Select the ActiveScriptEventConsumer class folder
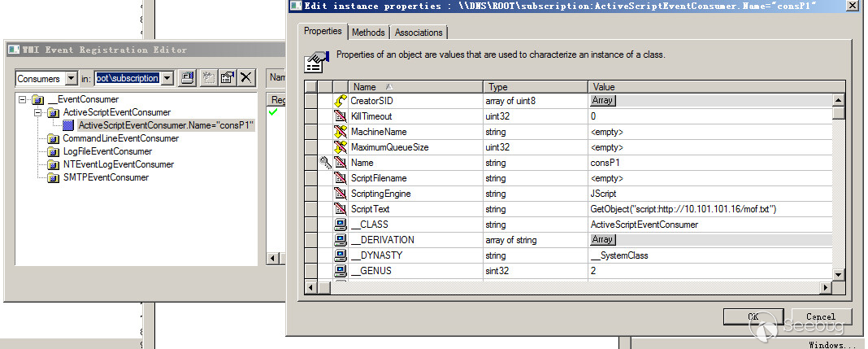The image size is (868, 349). click(117, 112)
